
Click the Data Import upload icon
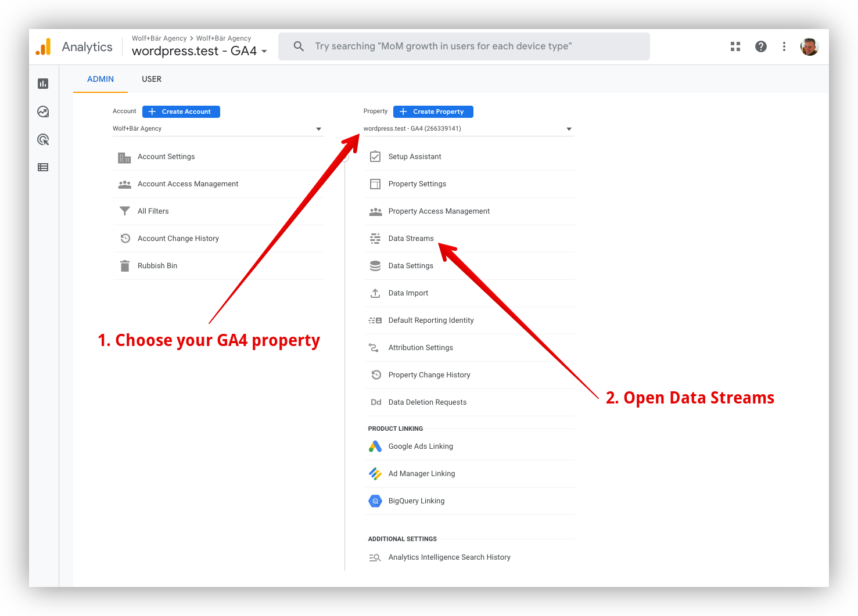coord(375,293)
